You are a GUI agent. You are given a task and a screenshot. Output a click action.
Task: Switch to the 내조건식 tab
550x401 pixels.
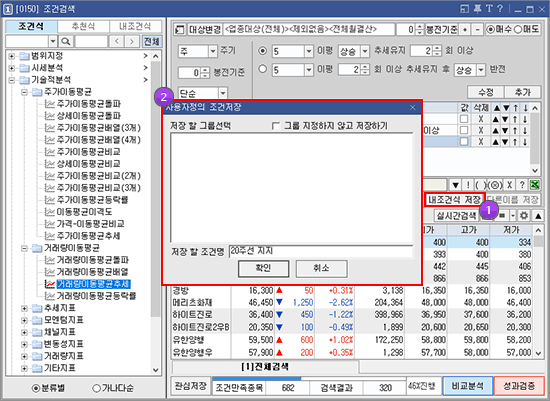point(135,26)
